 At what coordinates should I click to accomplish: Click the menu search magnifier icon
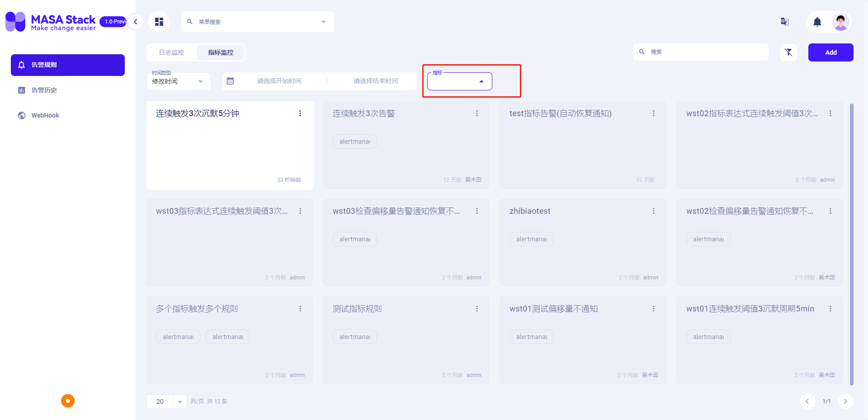(190, 22)
